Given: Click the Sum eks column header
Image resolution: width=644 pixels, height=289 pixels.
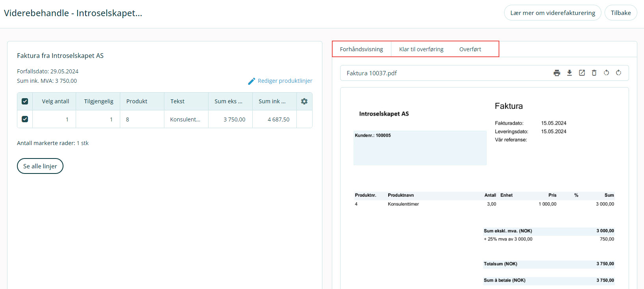Looking at the screenshot, I should [x=228, y=101].
